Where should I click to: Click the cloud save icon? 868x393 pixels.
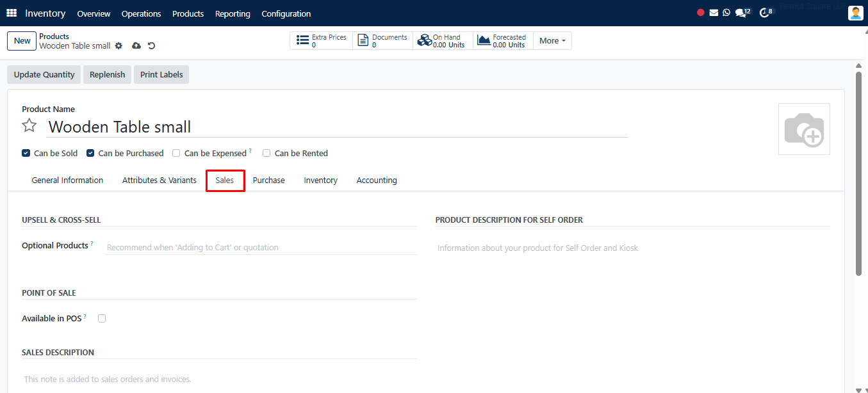tap(136, 46)
